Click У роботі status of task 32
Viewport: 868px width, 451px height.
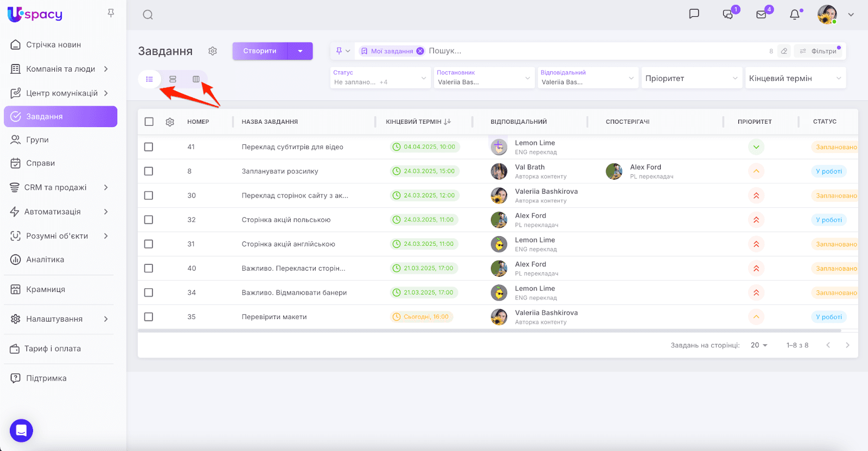829,220
